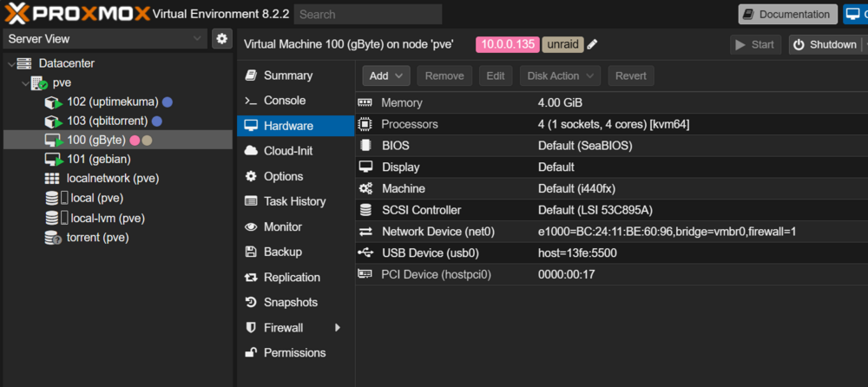Open the Add hardware dropdown
Screen dimensions: 868x387
(386, 75)
